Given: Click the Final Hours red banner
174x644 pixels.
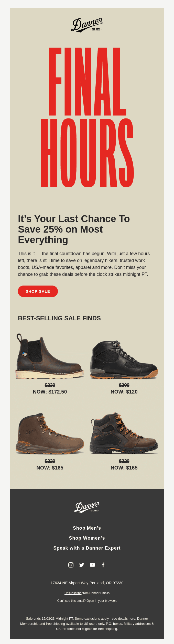Looking at the screenshot, I should [87, 117].
